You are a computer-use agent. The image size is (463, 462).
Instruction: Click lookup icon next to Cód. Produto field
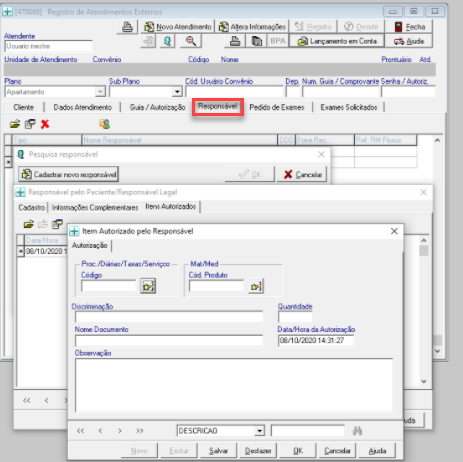click(x=256, y=286)
